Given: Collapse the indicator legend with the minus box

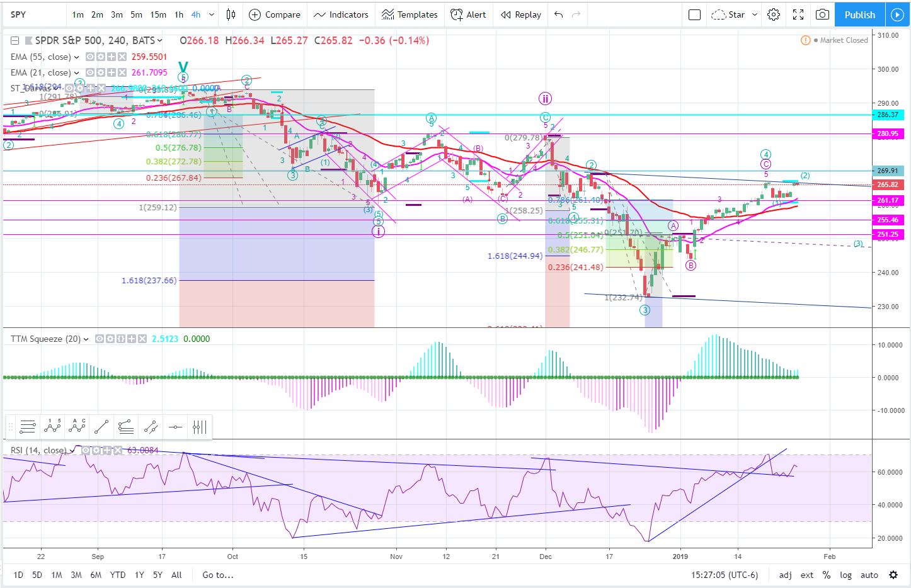Looking at the screenshot, I should [x=15, y=40].
